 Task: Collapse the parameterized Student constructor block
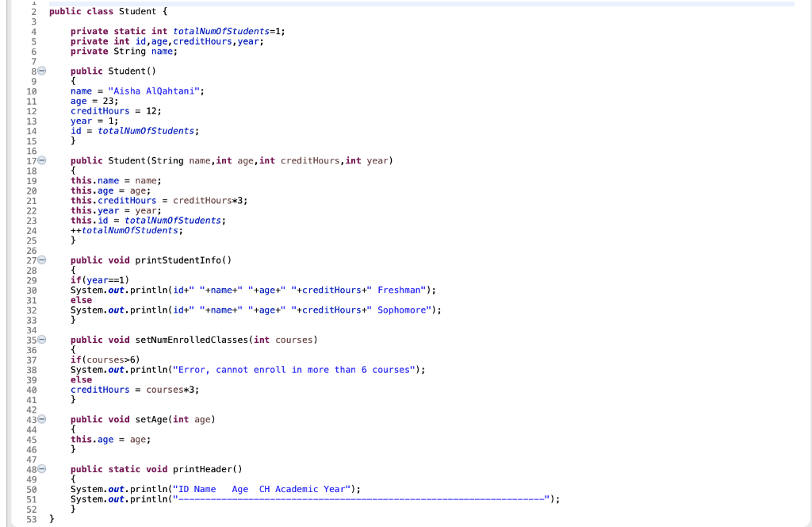pos(41,160)
